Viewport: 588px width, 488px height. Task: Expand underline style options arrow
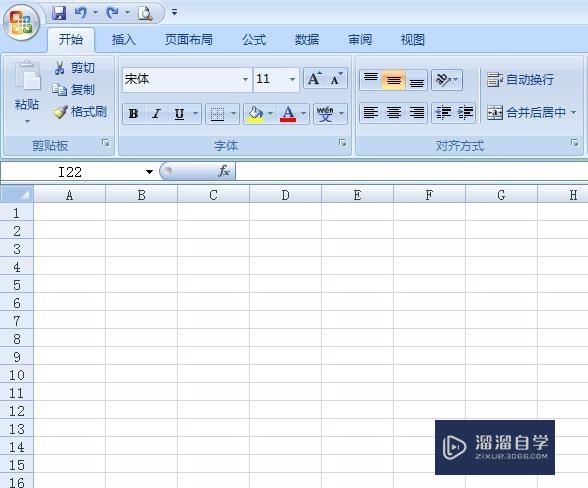pyautogui.click(x=195, y=113)
